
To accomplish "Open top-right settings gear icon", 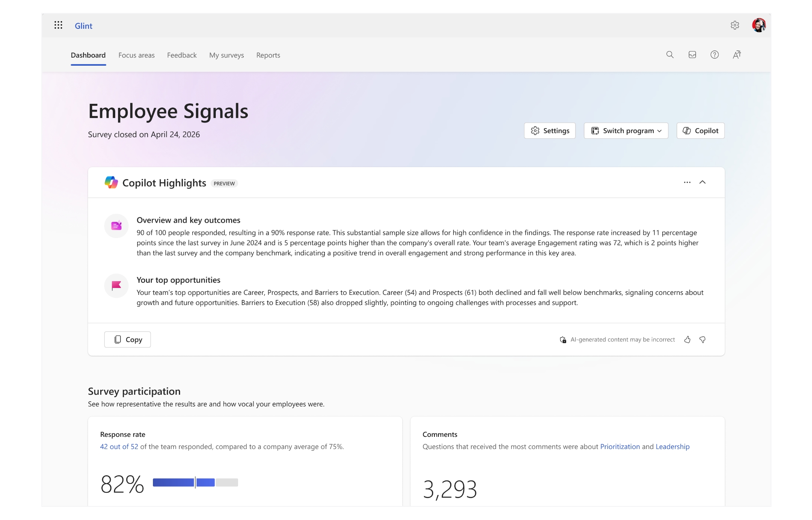I will (735, 25).
